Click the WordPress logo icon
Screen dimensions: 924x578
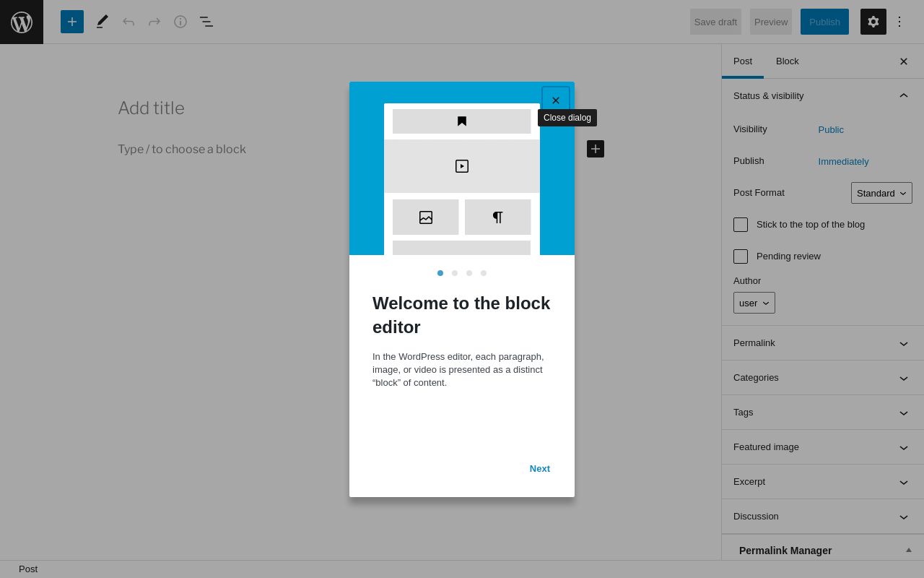22,22
